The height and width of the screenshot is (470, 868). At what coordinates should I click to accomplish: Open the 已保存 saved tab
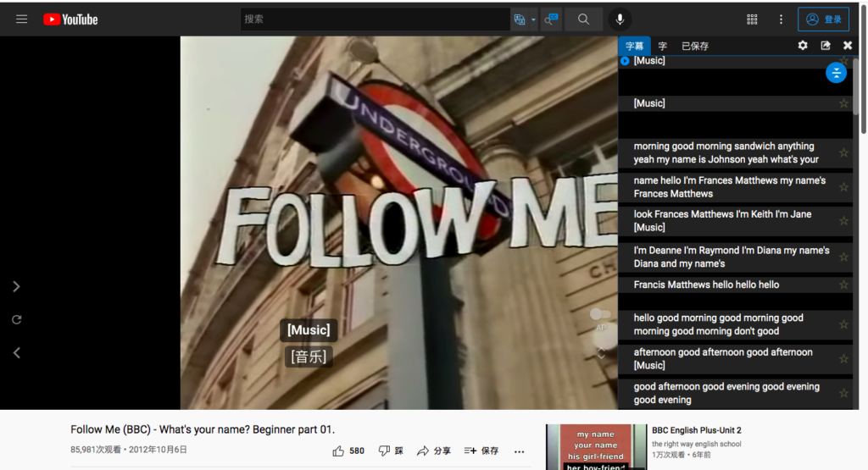695,46
